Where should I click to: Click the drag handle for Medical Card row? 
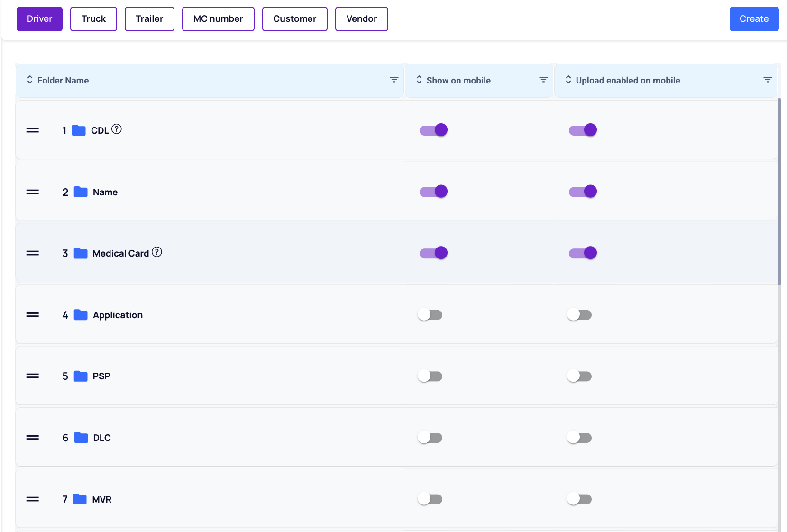[x=32, y=253]
